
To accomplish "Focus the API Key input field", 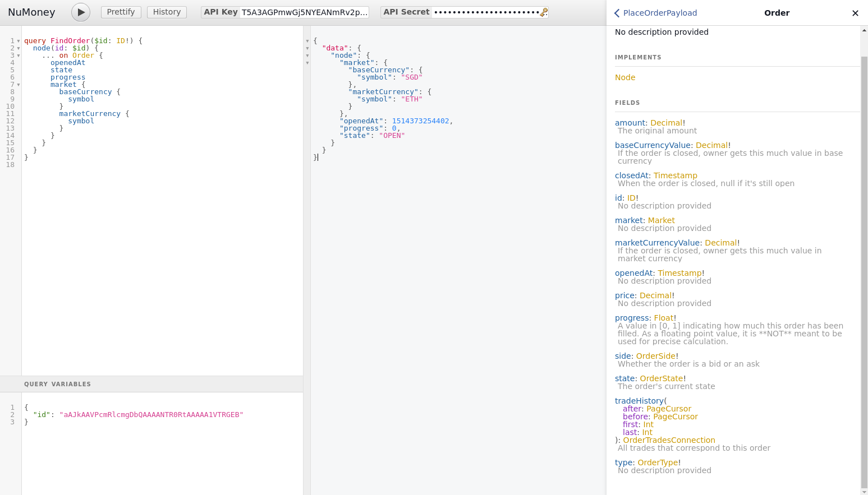I will 304,12.
